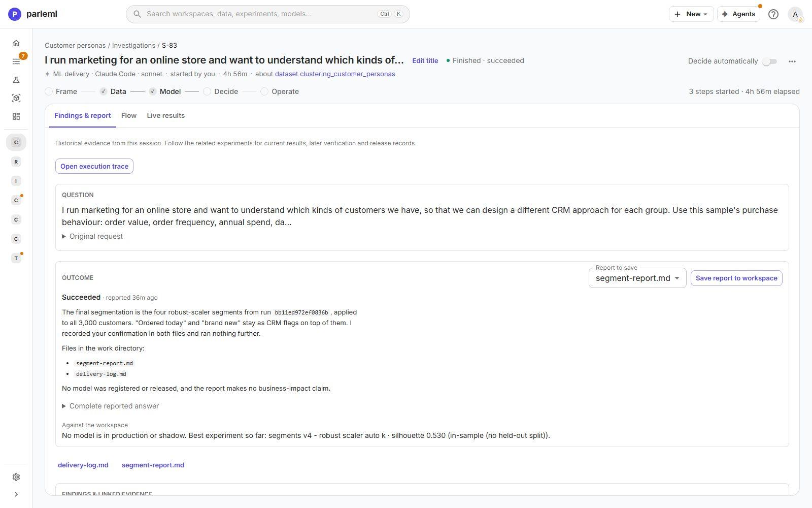Expand Complete reported answer
Viewport: 812px width, 508px height.
(x=110, y=406)
